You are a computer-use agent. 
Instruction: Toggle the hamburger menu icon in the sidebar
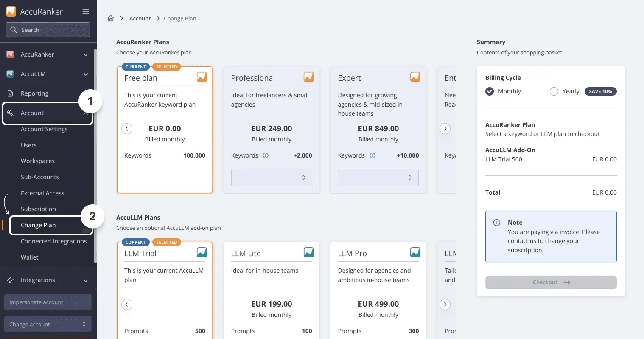[86, 11]
